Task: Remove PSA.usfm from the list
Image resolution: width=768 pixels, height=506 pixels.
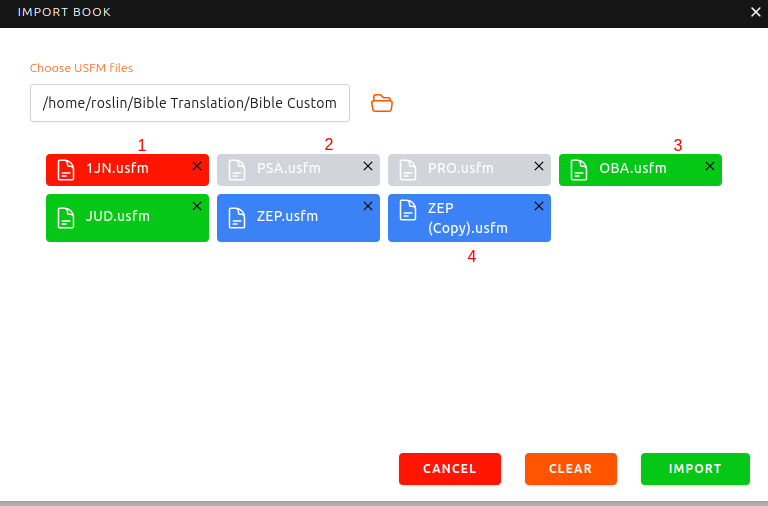Action: [368, 166]
